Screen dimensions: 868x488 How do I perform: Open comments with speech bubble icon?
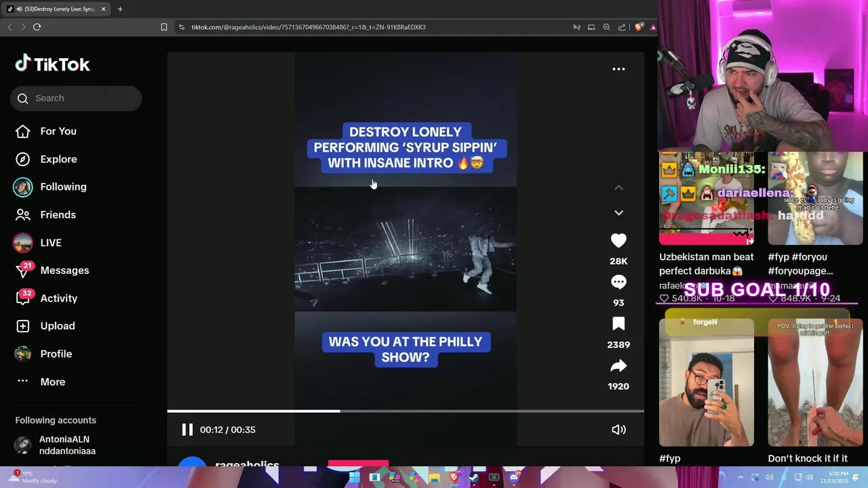point(618,282)
